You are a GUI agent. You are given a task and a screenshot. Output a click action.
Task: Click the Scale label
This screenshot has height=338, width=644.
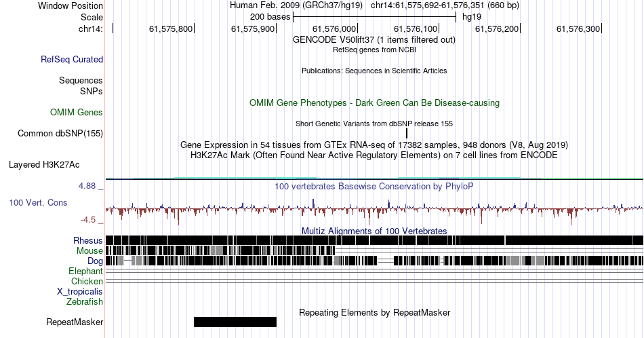[92, 17]
